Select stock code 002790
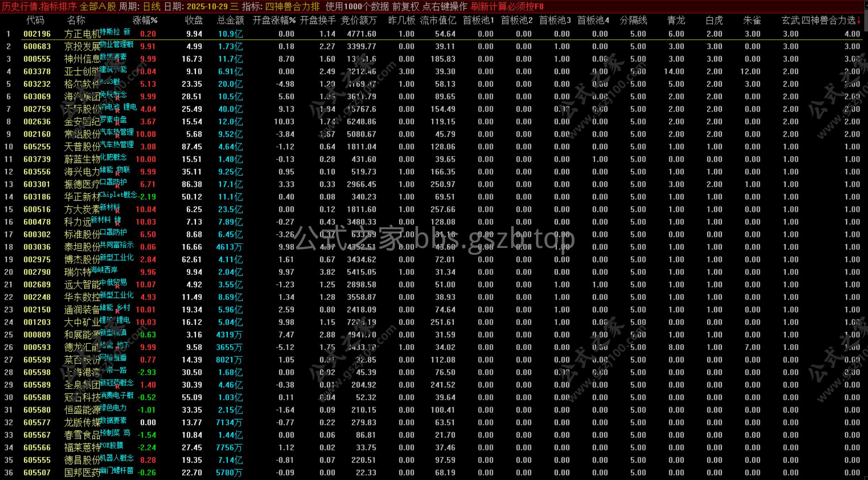Screen dimensions: 868x480 [x=37, y=272]
